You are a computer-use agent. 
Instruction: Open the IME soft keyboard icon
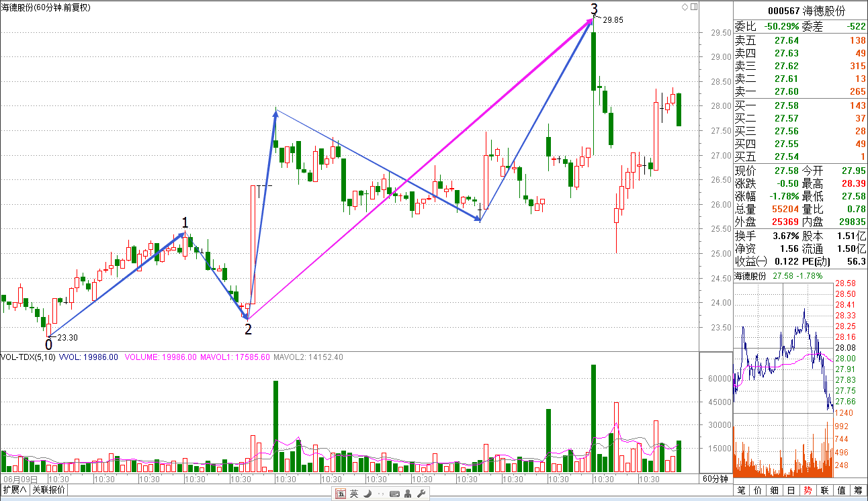click(x=394, y=494)
